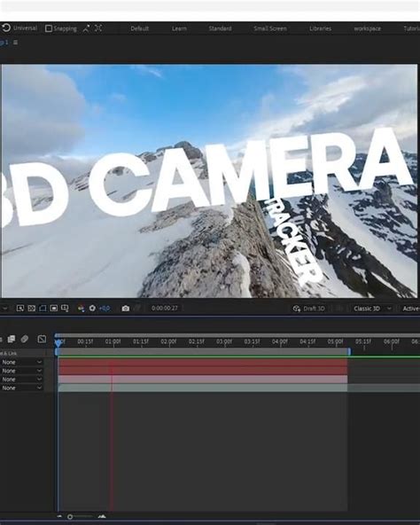Take snapshot with the camera icon
This screenshot has width=420, height=525.
(126, 309)
